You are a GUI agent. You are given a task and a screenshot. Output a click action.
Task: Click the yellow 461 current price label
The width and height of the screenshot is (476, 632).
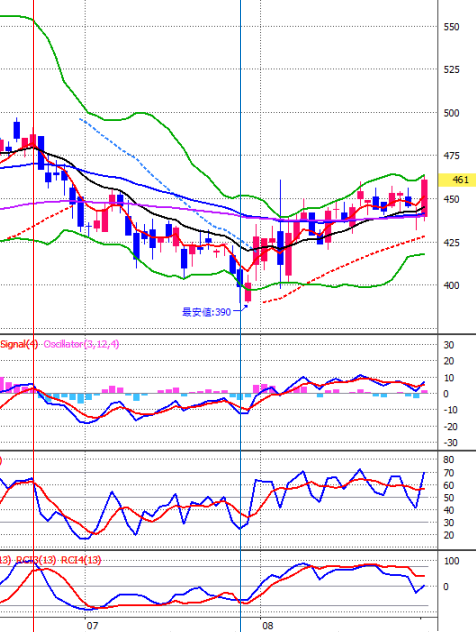click(457, 179)
